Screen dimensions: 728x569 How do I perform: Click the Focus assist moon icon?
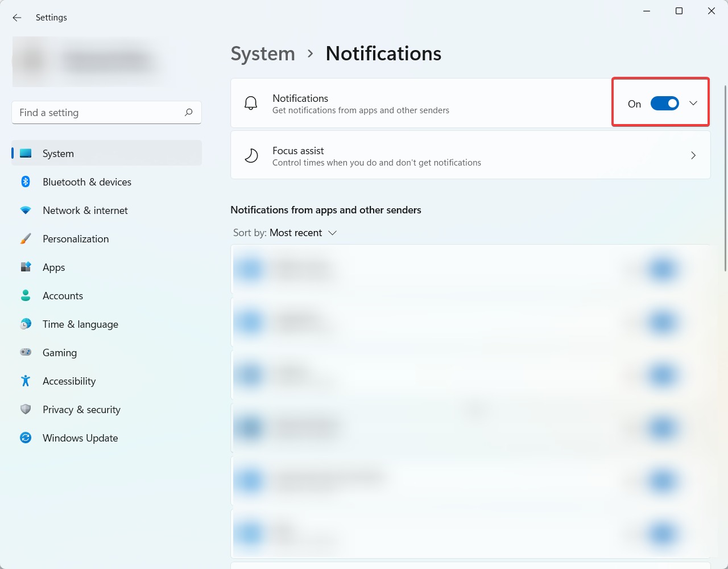pos(251,155)
